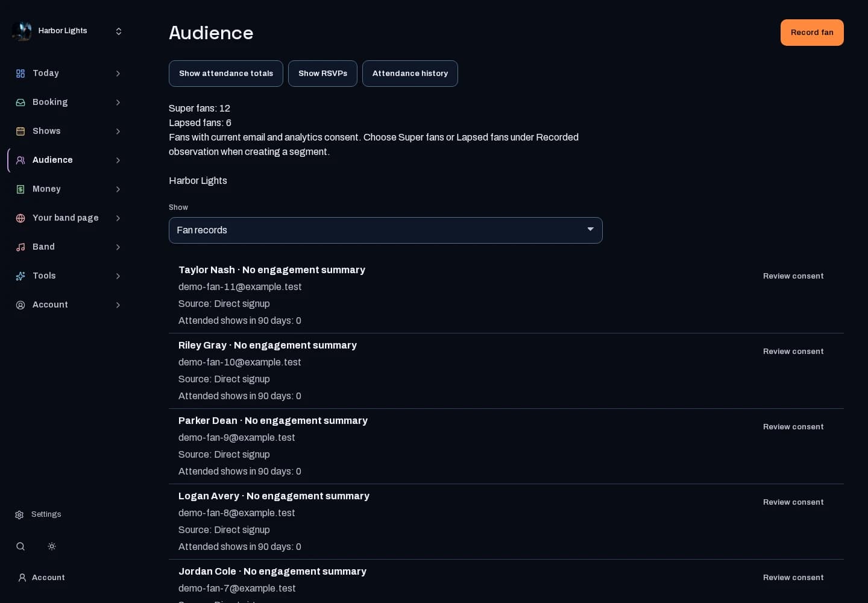The image size is (868, 603).
Task: Click the Account circle icon in navigation
Action: tap(20, 305)
